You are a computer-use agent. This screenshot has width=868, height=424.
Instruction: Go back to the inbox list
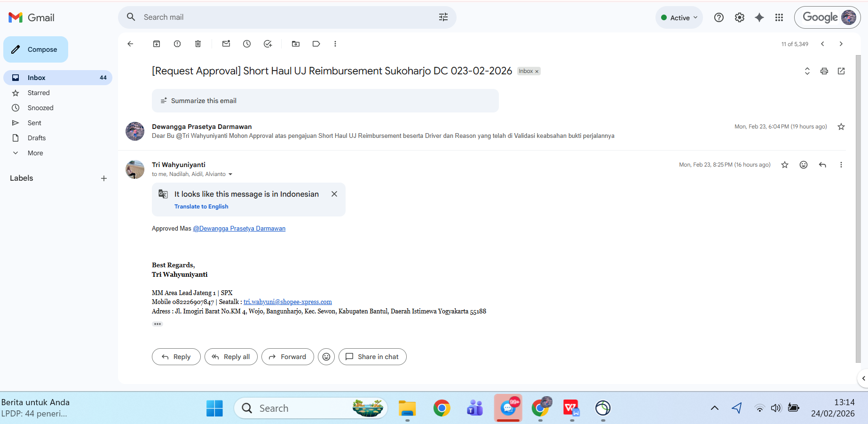click(130, 44)
